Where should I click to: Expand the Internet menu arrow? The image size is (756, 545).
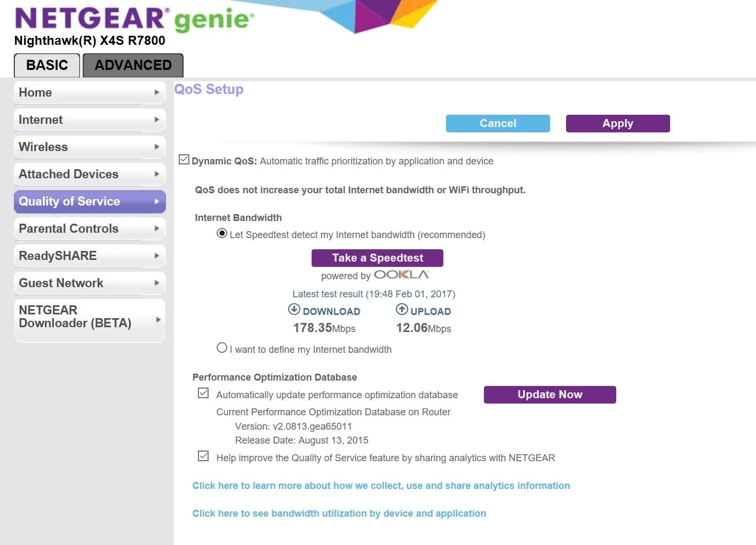pos(157,120)
